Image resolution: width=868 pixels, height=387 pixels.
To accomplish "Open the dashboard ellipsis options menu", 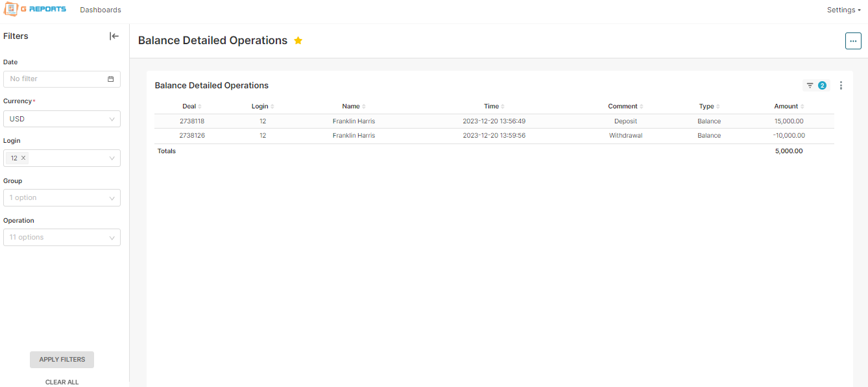I will click(853, 41).
